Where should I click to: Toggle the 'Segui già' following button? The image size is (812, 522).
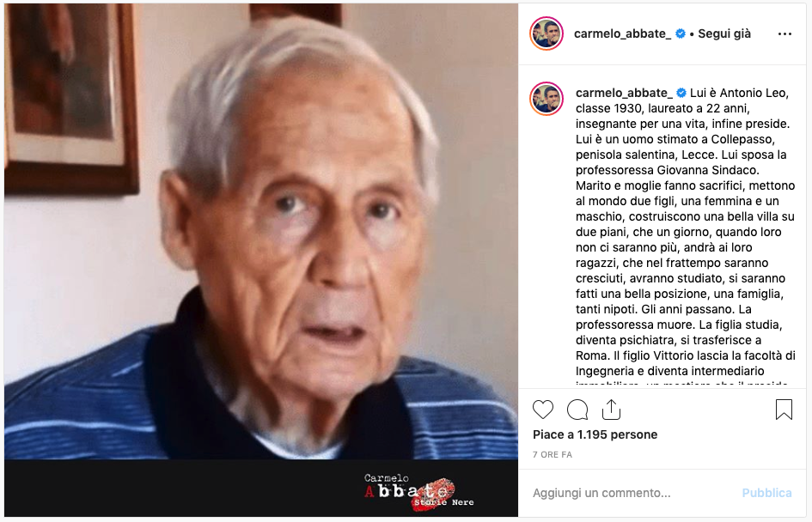[x=724, y=33]
